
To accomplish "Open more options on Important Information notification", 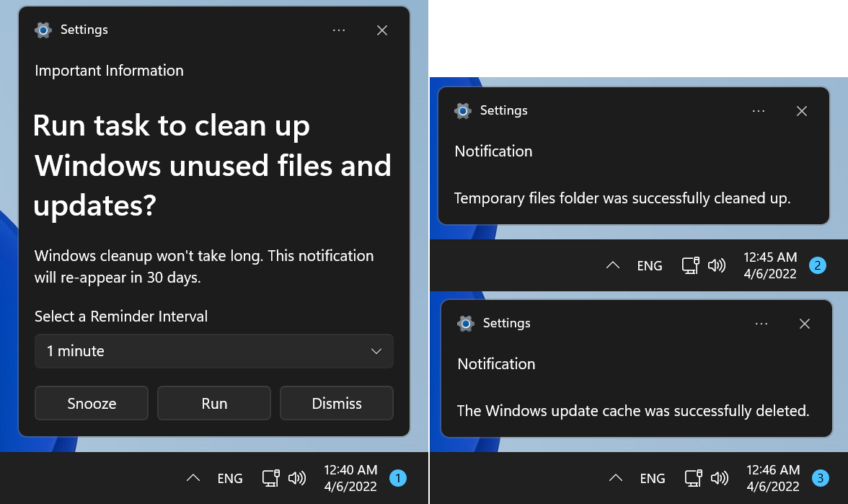I will pyautogui.click(x=339, y=30).
